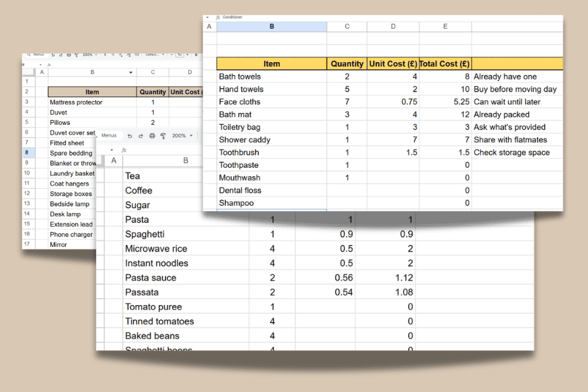Screen dimensions: 588x392
Task: Redo in the bedroom list sheet toolbar
Action: (61, 55)
